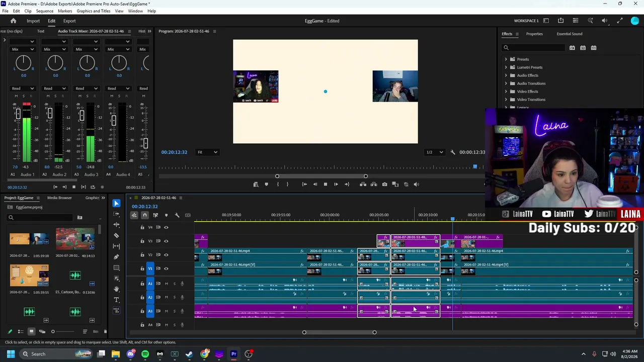
Task: Expand Video Transitions folder
Action: [506, 100]
